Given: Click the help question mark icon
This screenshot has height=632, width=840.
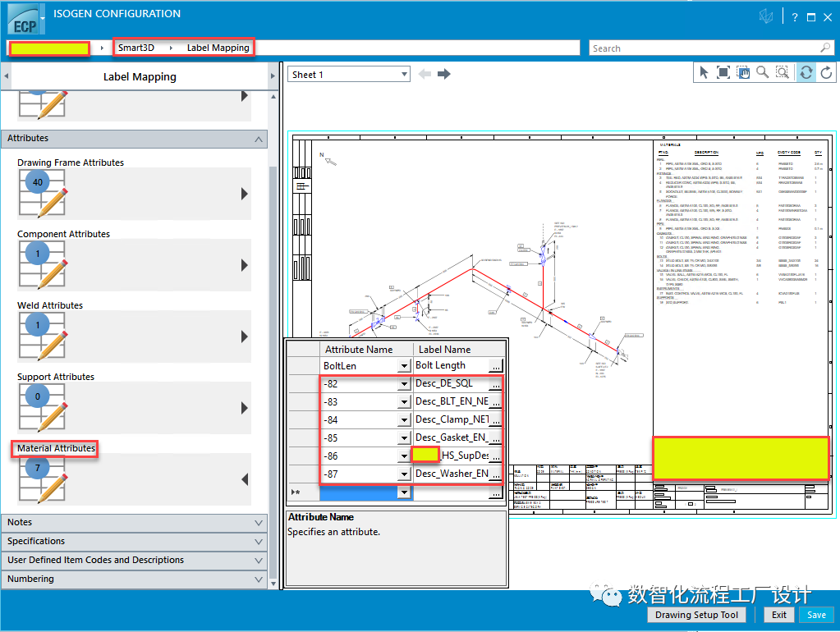Looking at the screenshot, I should click(795, 17).
